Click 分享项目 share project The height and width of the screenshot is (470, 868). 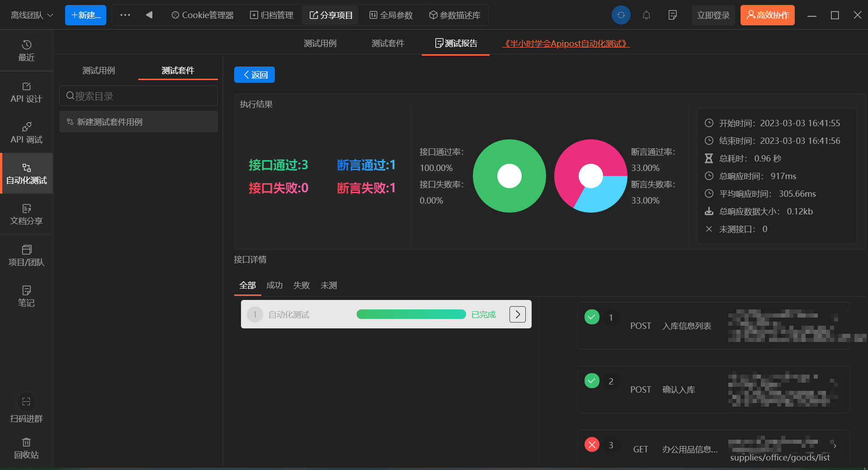click(331, 15)
